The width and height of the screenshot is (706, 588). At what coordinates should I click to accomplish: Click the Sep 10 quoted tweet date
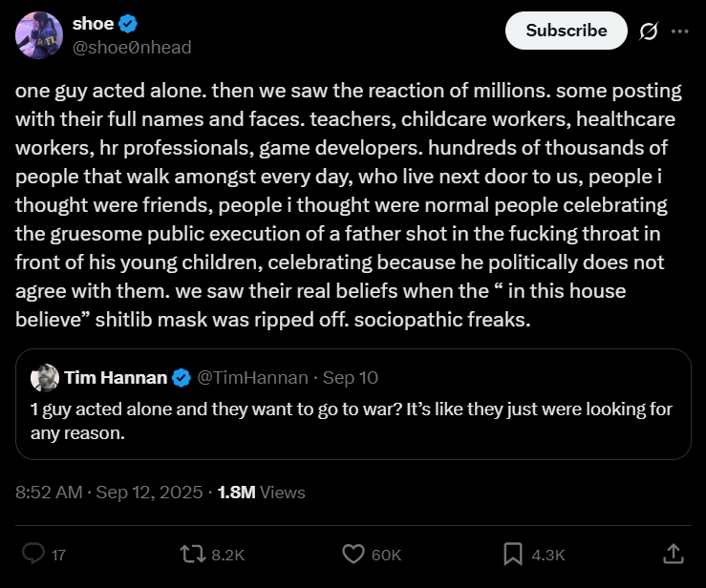tap(352, 378)
